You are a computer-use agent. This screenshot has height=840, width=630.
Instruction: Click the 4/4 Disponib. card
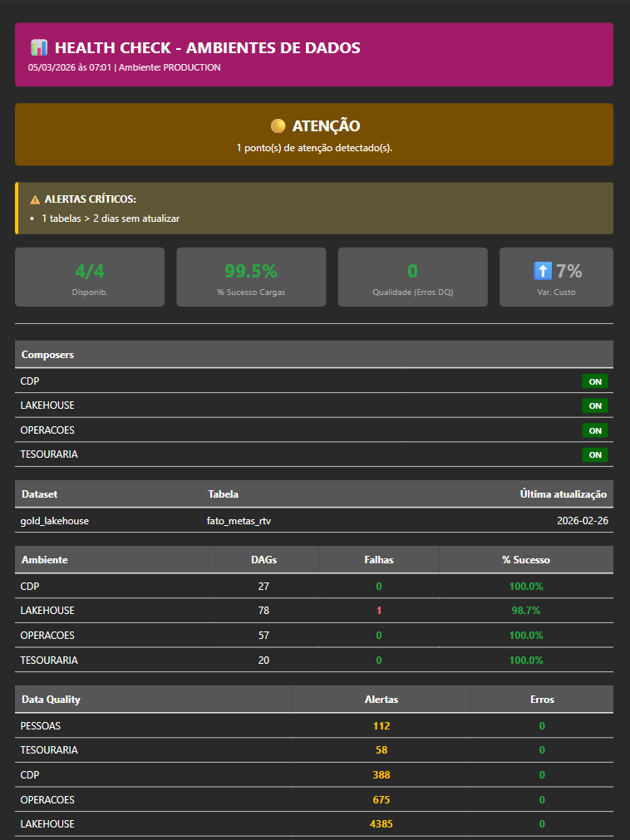pos(90,277)
